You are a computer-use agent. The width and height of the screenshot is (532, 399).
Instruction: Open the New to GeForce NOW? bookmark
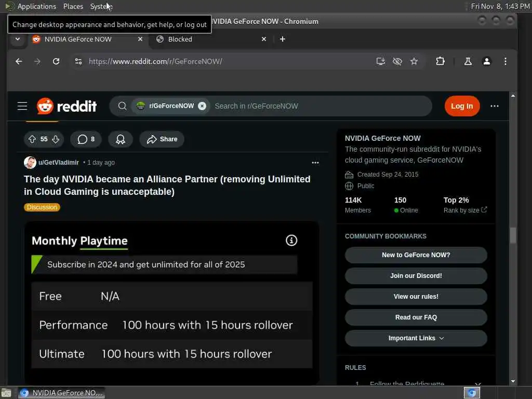[416, 255]
